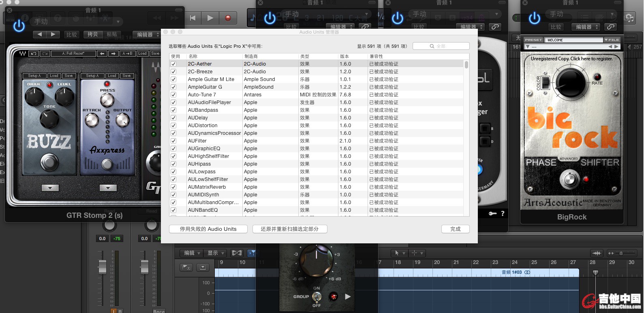Viewport: 644px width, 313px height.
Task: Click the transport play button
Action: 210,18
